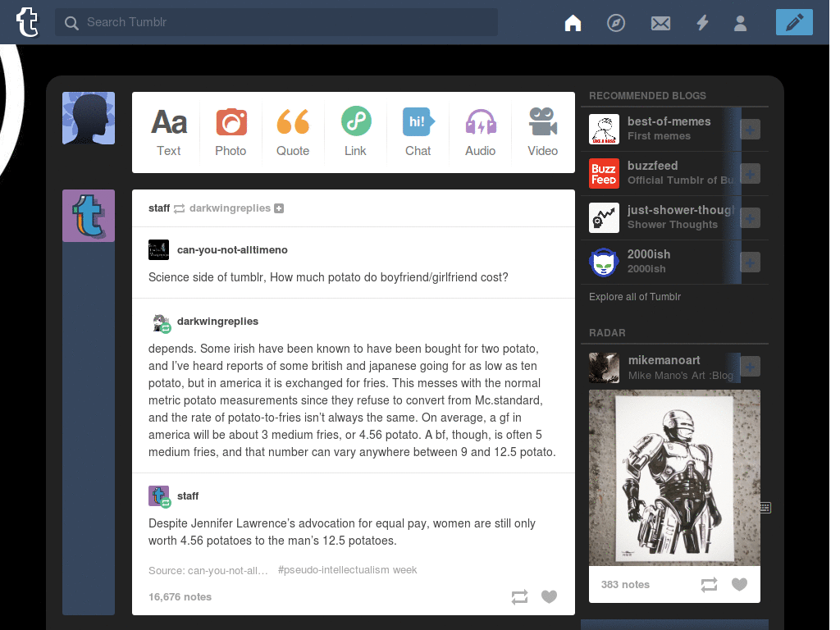Open 2000ish recommended blog
The height and width of the screenshot is (630, 840).
649,254
